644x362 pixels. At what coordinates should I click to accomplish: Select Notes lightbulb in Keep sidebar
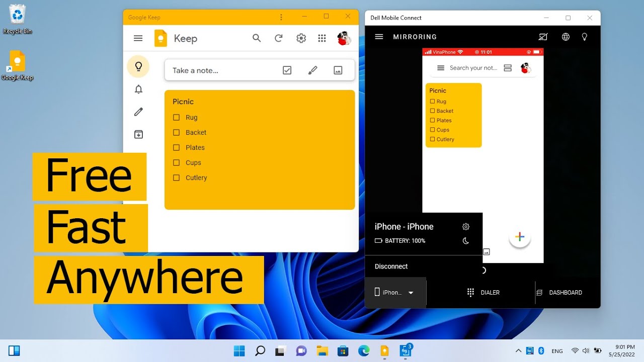click(138, 66)
